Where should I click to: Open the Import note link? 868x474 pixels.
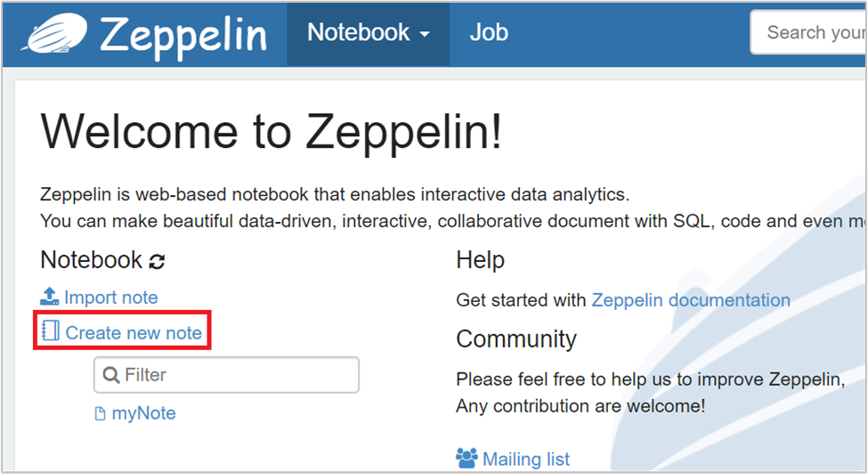pyautogui.click(x=110, y=298)
